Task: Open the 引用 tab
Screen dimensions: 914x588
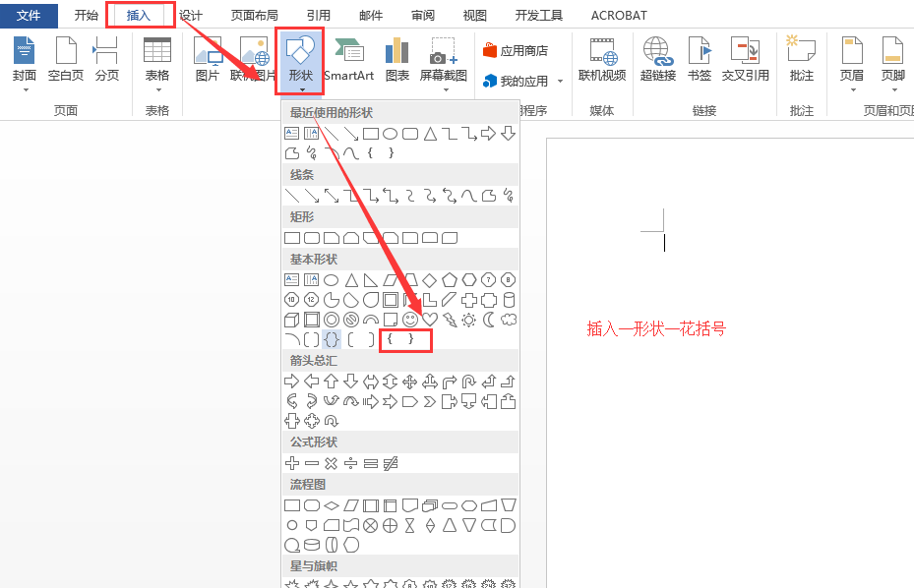Action: (x=318, y=15)
